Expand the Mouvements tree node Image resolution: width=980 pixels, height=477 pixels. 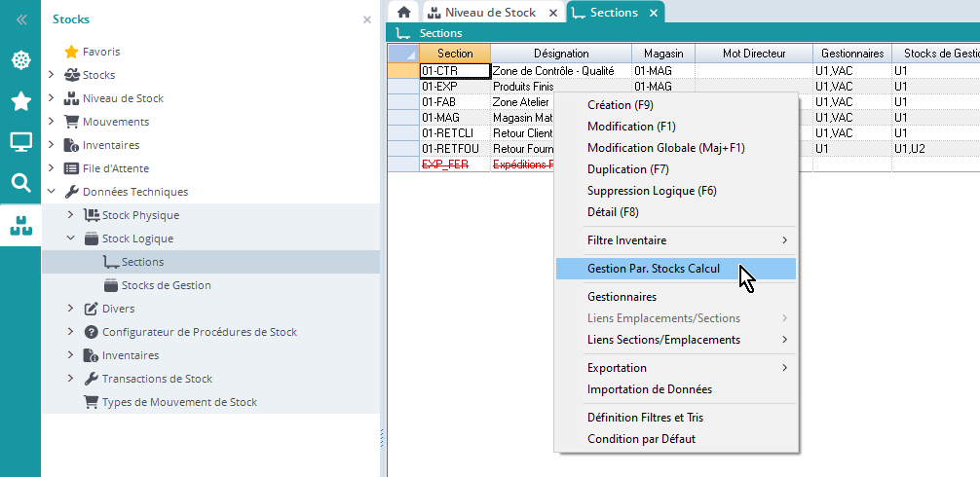[52, 122]
